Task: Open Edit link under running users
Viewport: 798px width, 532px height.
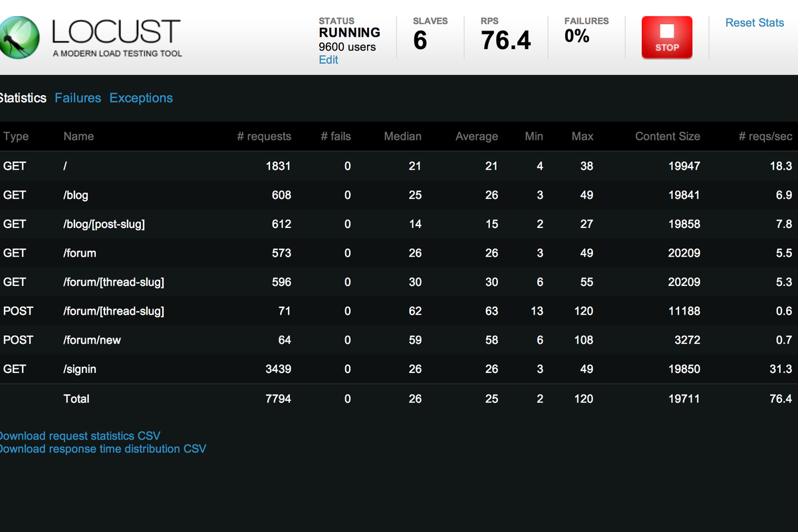Action: pyautogui.click(x=329, y=60)
